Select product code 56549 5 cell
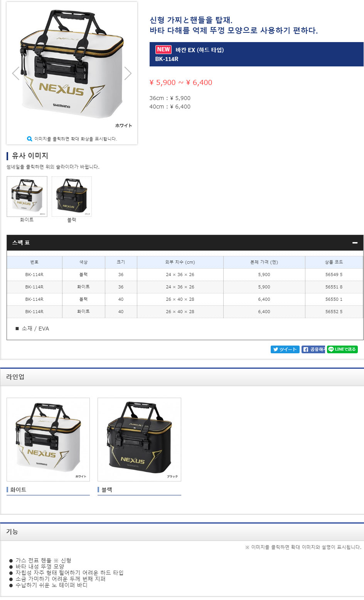This screenshot has width=364, height=600. (334, 275)
